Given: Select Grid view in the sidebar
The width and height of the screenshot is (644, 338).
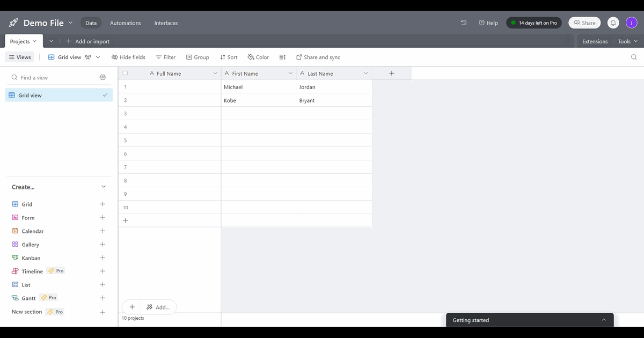Looking at the screenshot, I should point(59,95).
